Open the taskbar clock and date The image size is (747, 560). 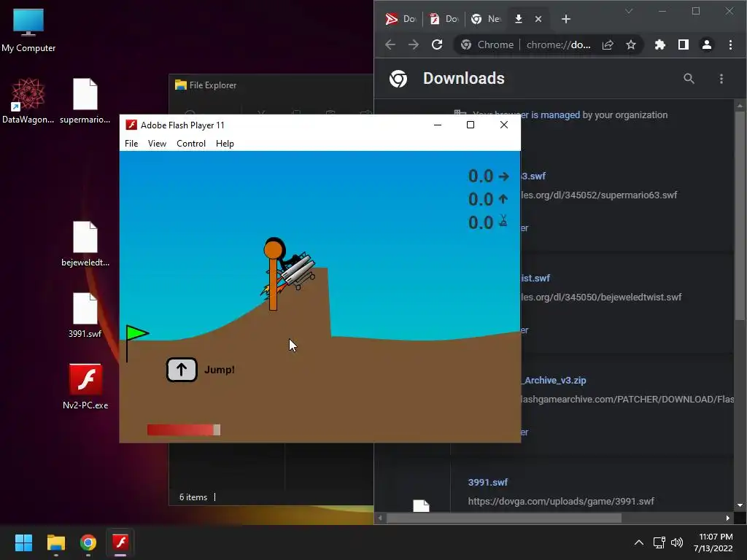[x=713, y=542]
